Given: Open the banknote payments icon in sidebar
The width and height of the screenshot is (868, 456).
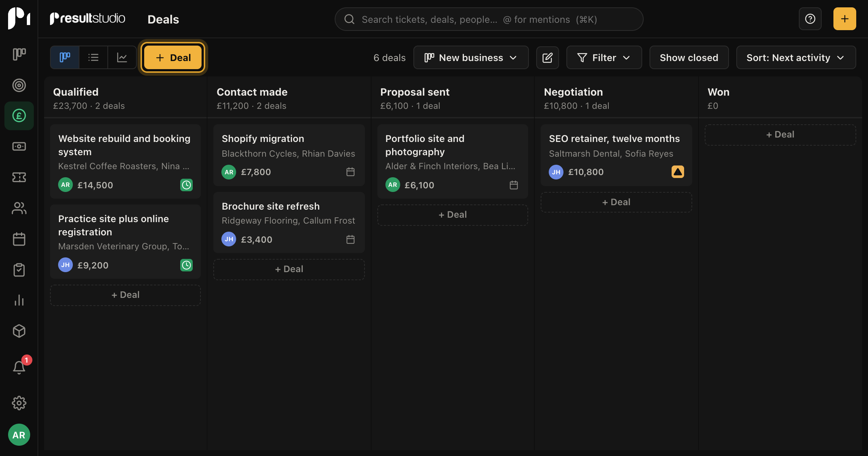Looking at the screenshot, I should tap(19, 146).
